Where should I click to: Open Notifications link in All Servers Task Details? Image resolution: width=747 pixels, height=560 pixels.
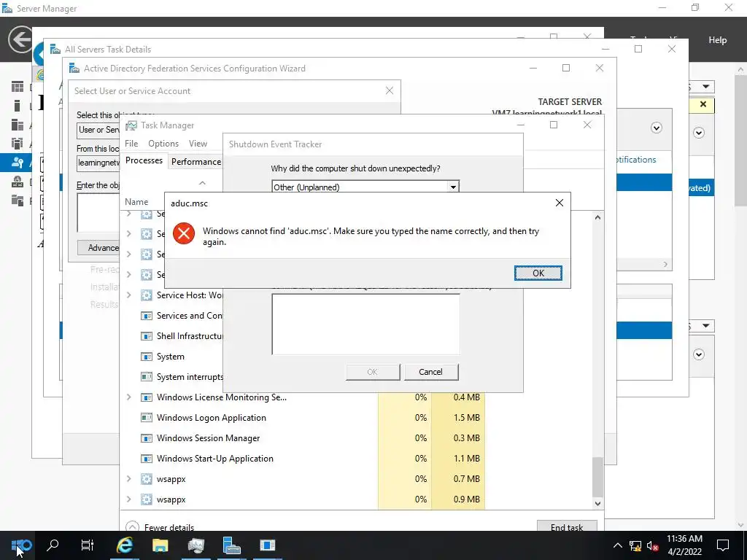tap(636, 160)
